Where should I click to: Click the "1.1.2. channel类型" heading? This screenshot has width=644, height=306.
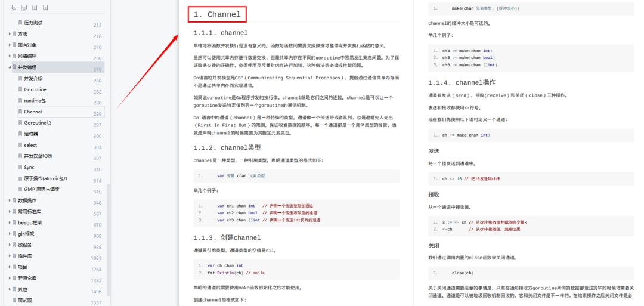point(227,147)
